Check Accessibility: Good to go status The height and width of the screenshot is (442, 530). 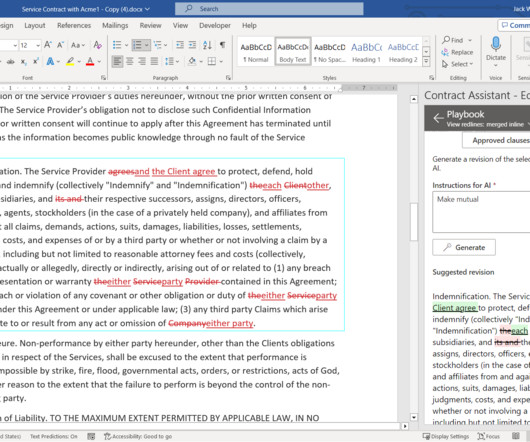pos(138,436)
